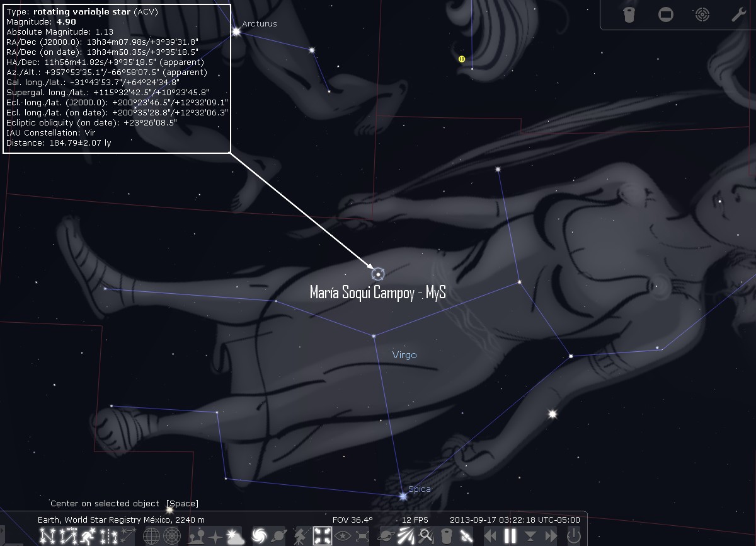Decrease time speed rewind button
This screenshot has height=546, width=756.
coord(490,537)
